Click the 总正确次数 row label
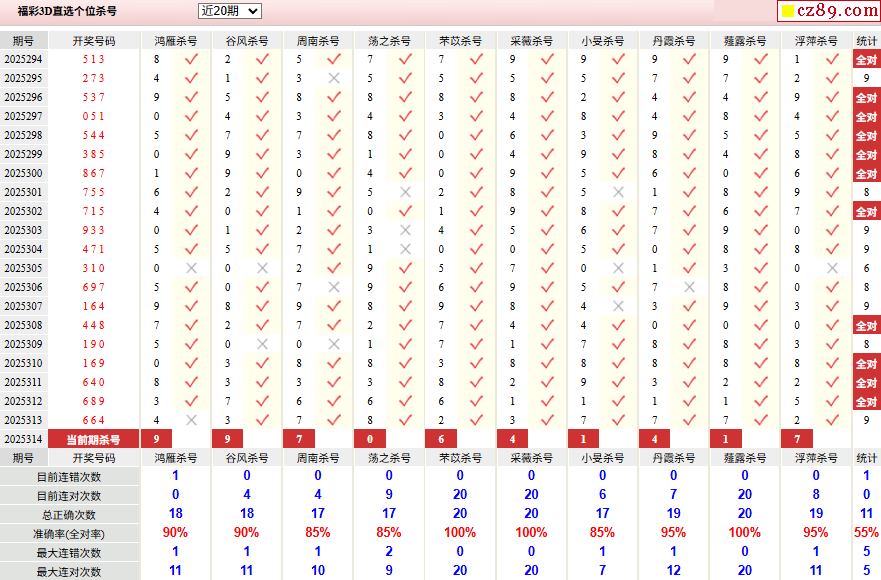The image size is (881, 580). tap(69, 515)
